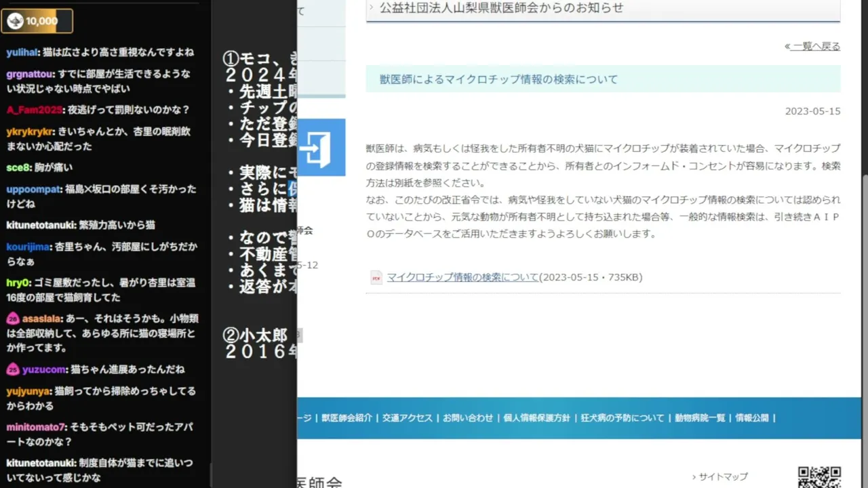Open 情報公開 footer link
The height and width of the screenshot is (488, 868).
pos(752,418)
